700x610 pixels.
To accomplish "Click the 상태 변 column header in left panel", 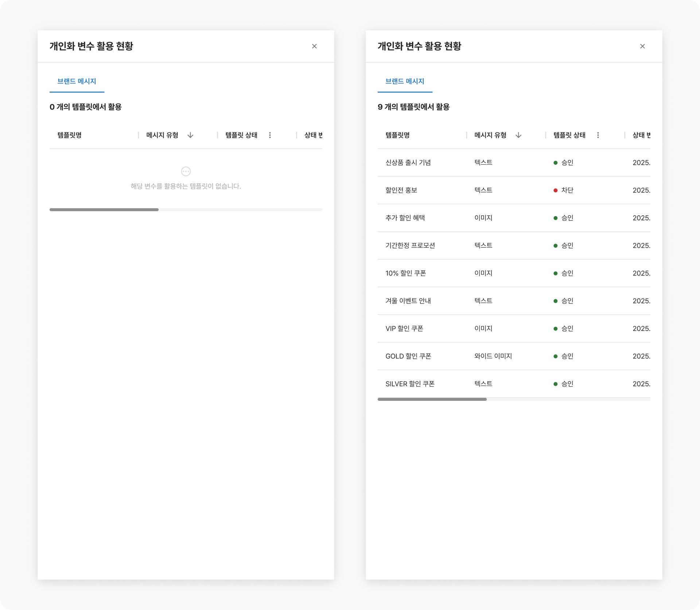I will (x=313, y=135).
